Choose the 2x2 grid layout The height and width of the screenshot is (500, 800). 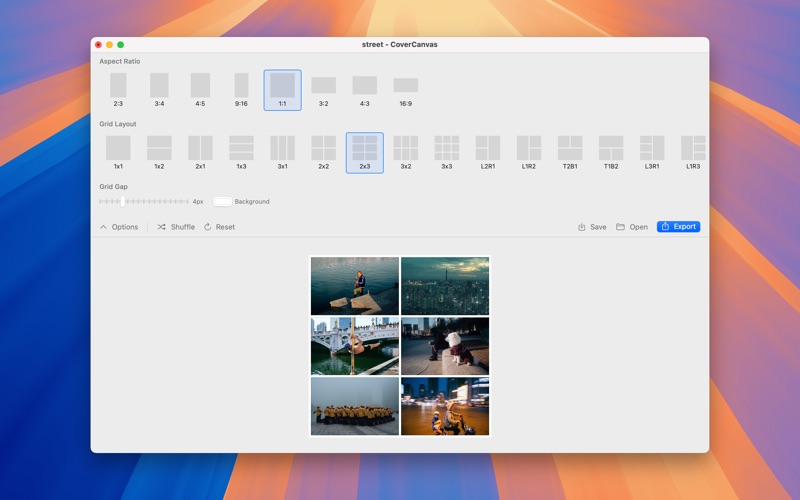tap(323, 153)
